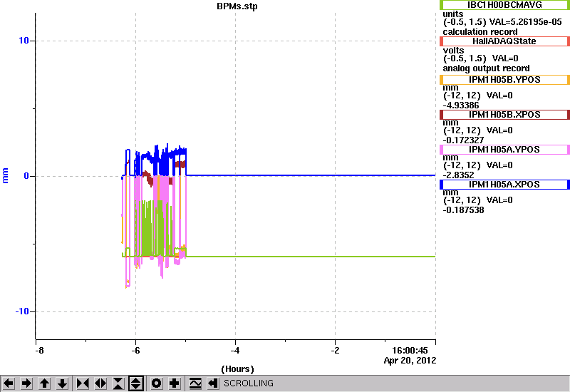
Task: Click the selected up/down triangles vertical zoom icon
Action: (x=136, y=383)
